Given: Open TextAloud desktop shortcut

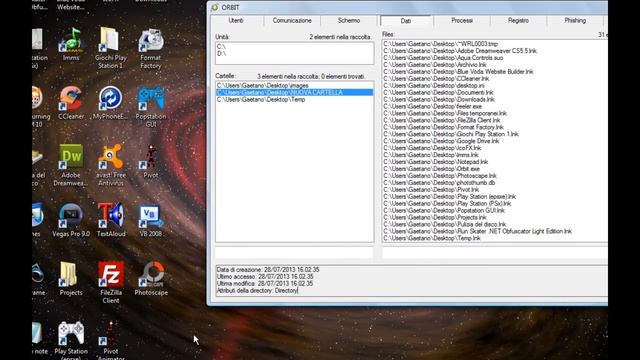Looking at the screenshot, I should (111, 220).
